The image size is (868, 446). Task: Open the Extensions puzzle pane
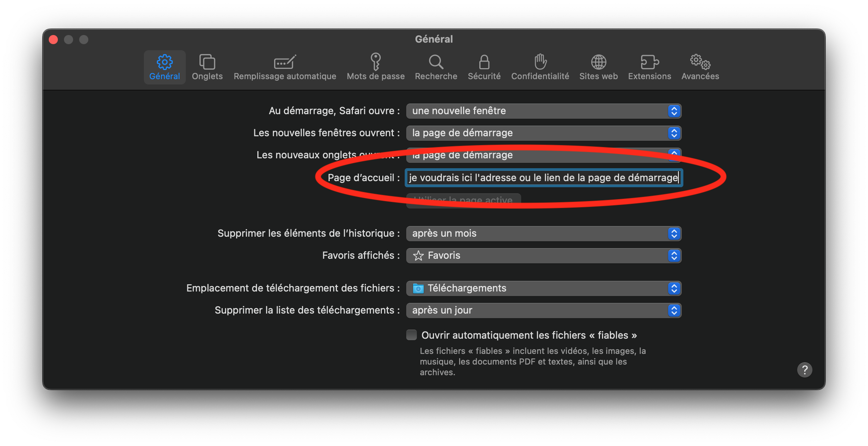point(649,67)
